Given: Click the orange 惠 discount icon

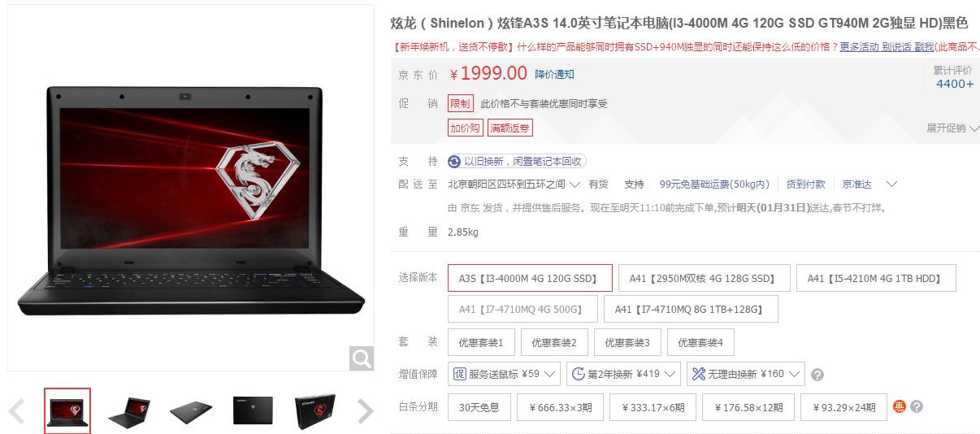Looking at the screenshot, I should tap(900, 406).
